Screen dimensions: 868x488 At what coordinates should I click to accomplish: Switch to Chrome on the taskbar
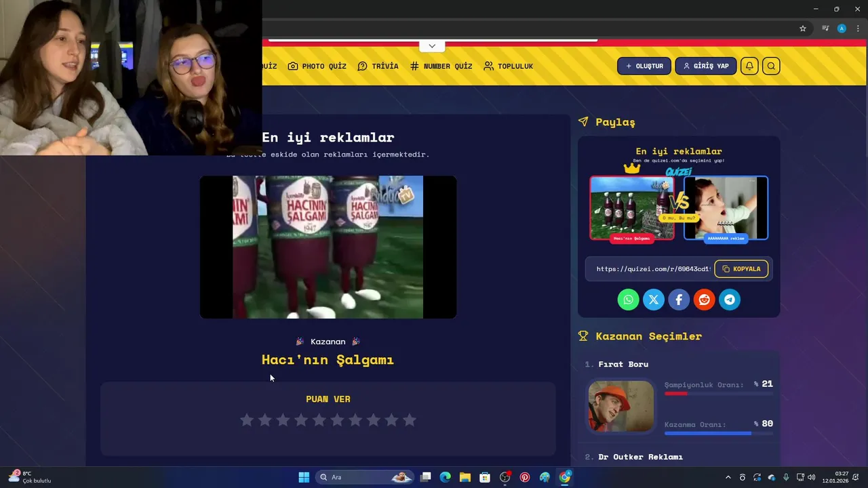coord(565,477)
